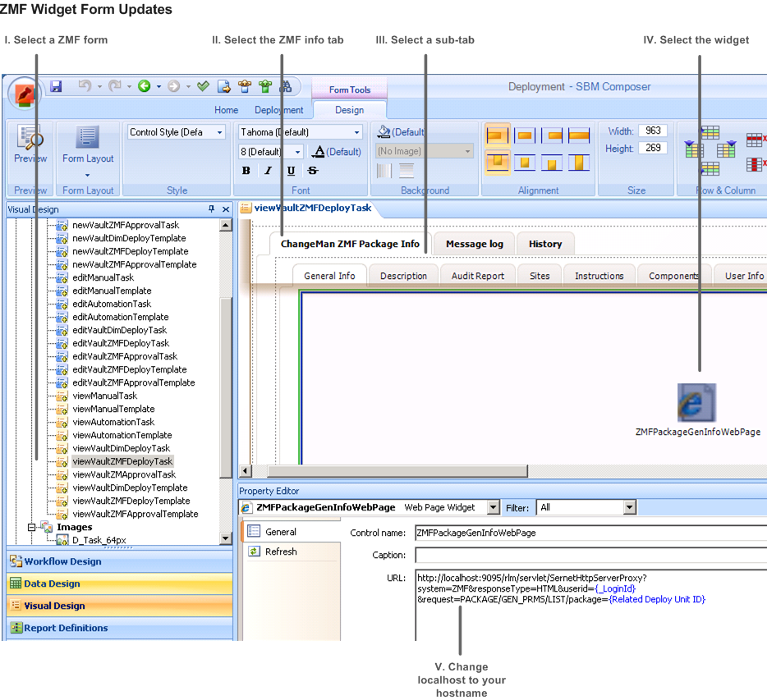Open Workflow Design navigation section

pos(120,561)
